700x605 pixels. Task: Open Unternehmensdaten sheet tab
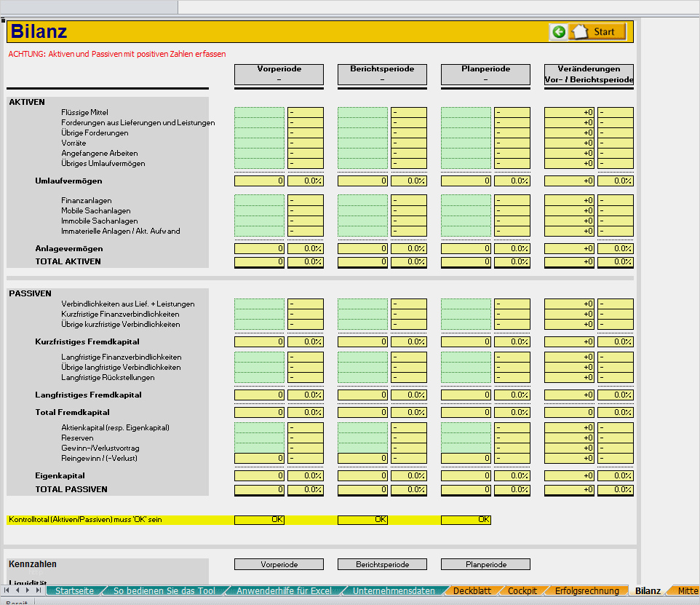(394, 590)
